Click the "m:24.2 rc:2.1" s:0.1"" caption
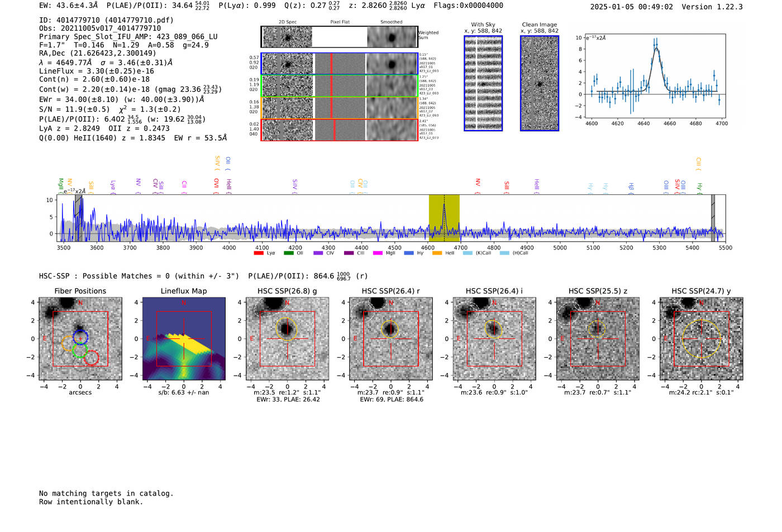The image size is (782, 532). click(701, 392)
